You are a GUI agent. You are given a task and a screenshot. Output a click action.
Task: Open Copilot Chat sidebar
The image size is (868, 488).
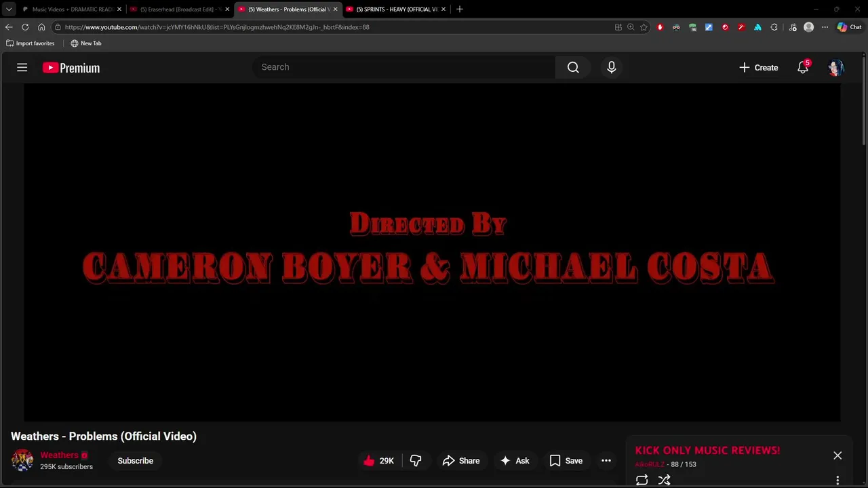[x=849, y=27]
